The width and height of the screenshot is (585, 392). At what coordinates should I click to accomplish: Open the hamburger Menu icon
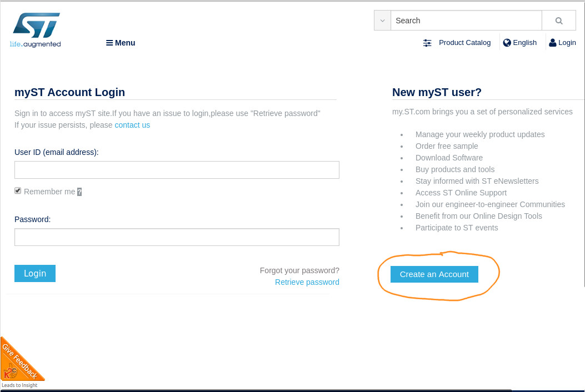coord(109,43)
